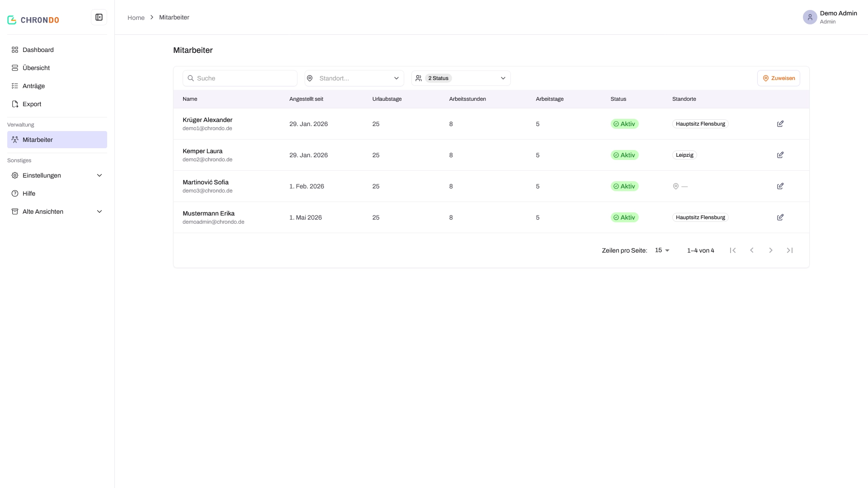Screen dimensions: 868x488
Task: Click edit icon for Mustermann Erika
Action: (780, 217)
